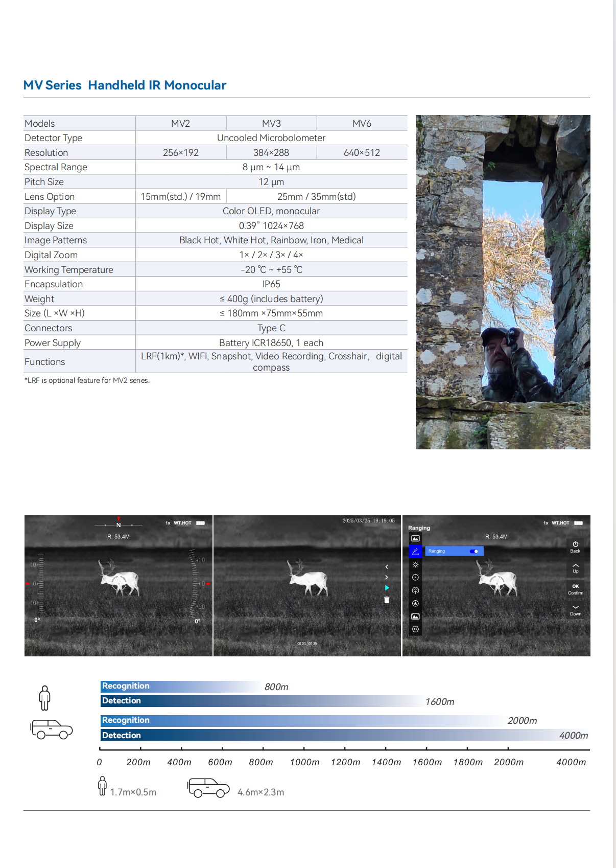Click the crosshair circle icon in Ranging menu
The image size is (616, 868).
[415, 578]
